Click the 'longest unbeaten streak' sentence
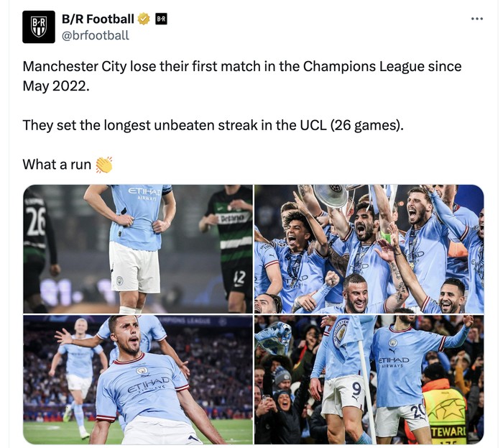Viewport: 503px width, 448px height. [x=213, y=125]
